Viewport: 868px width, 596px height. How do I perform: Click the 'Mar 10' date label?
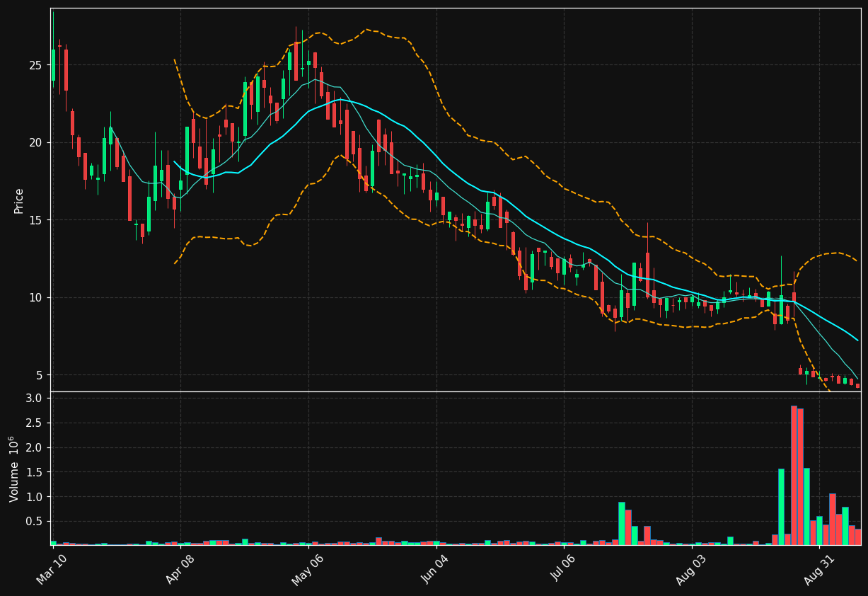(x=52, y=570)
